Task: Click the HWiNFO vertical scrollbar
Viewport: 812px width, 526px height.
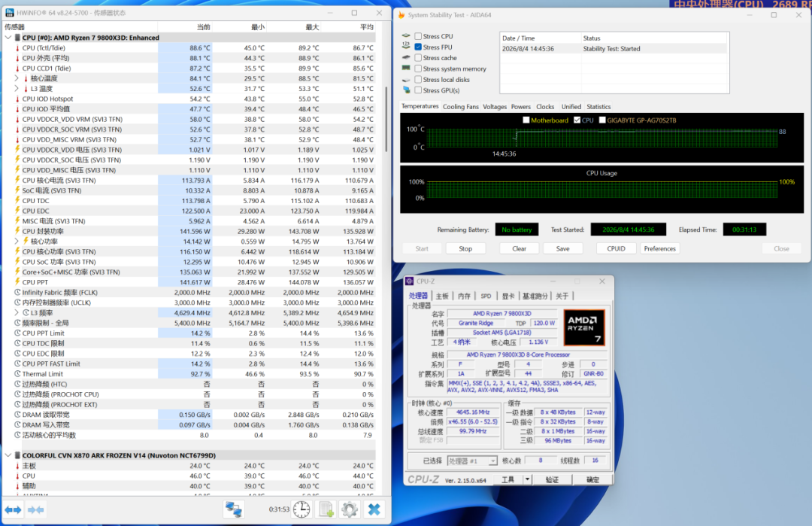Action: coord(386,119)
